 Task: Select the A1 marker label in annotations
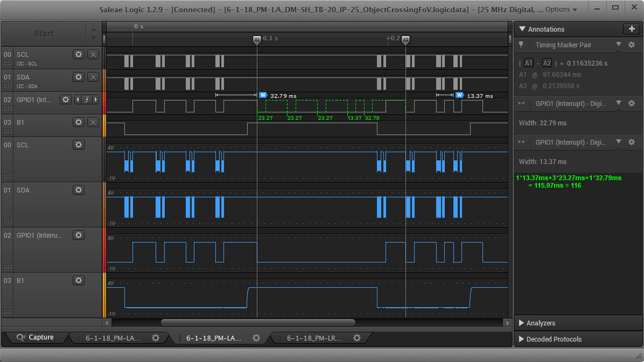click(x=529, y=63)
